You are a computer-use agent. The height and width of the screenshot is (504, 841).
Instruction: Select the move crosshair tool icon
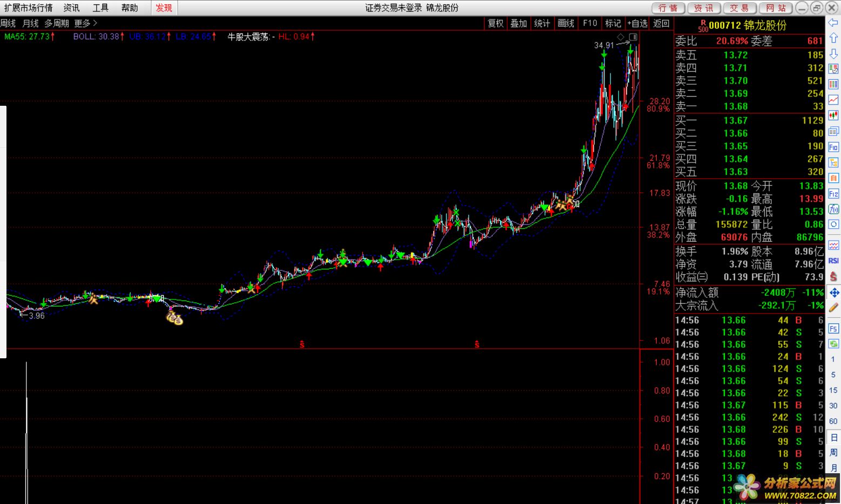834,292
